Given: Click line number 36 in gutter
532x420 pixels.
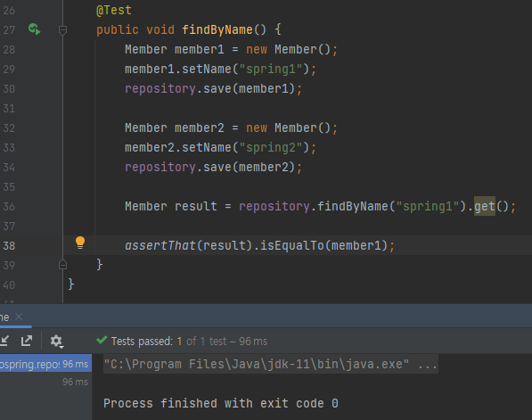Looking at the screenshot, I should click(x=9, y=207).
